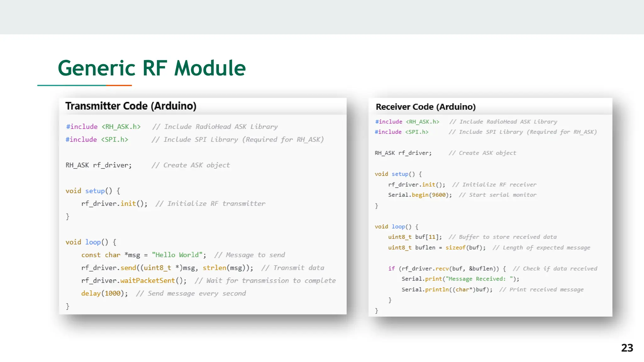Click #include <RH_ASK.h> in transmitter code
644x362 pixels.
pyautogui.click(x=103, y=127)
